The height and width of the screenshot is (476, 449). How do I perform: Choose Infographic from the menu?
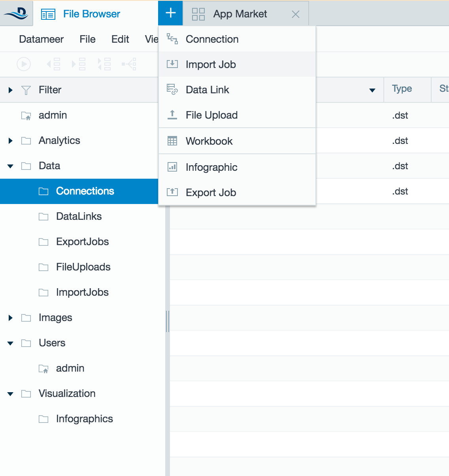(237, 167)
